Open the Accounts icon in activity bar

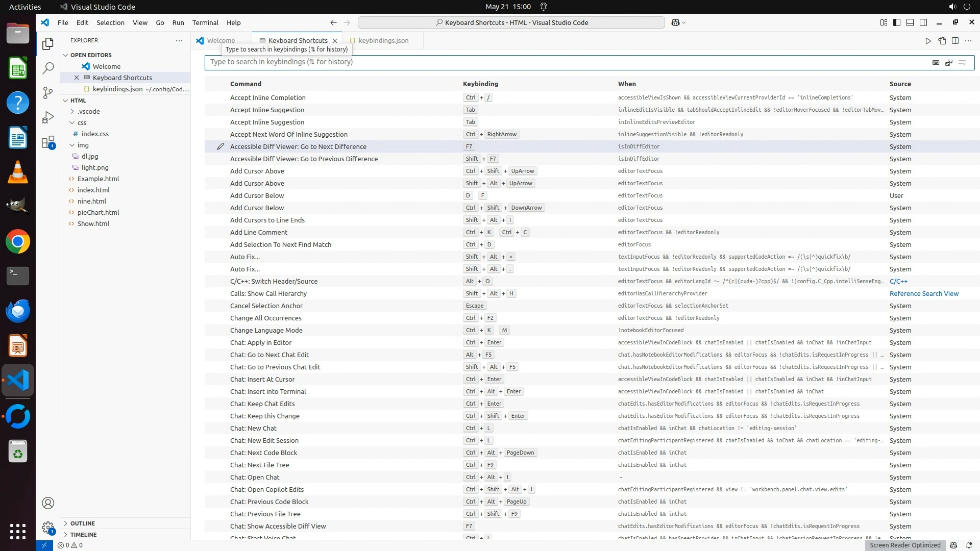point(48,503)
